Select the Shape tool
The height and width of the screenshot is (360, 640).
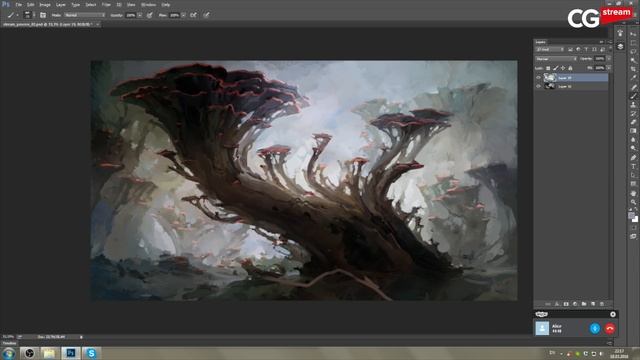[x=633, y=184]
